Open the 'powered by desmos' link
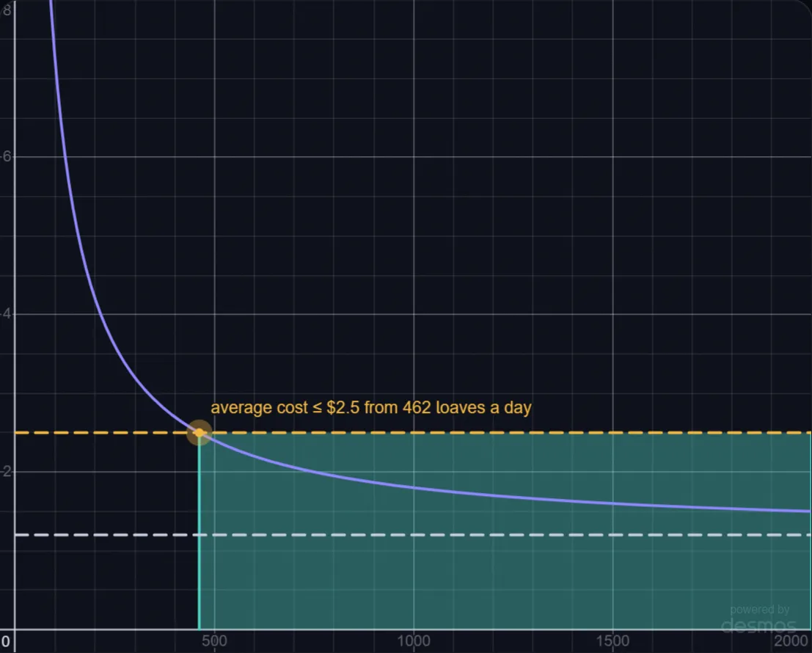Screen dimensions: 812x653 pos(758,619)
